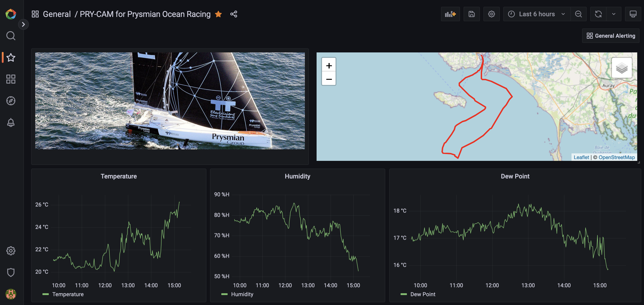Screen dimensions: 644x305
Task: Toggle the Temperature legend series
Action: (x=68, y=294)
